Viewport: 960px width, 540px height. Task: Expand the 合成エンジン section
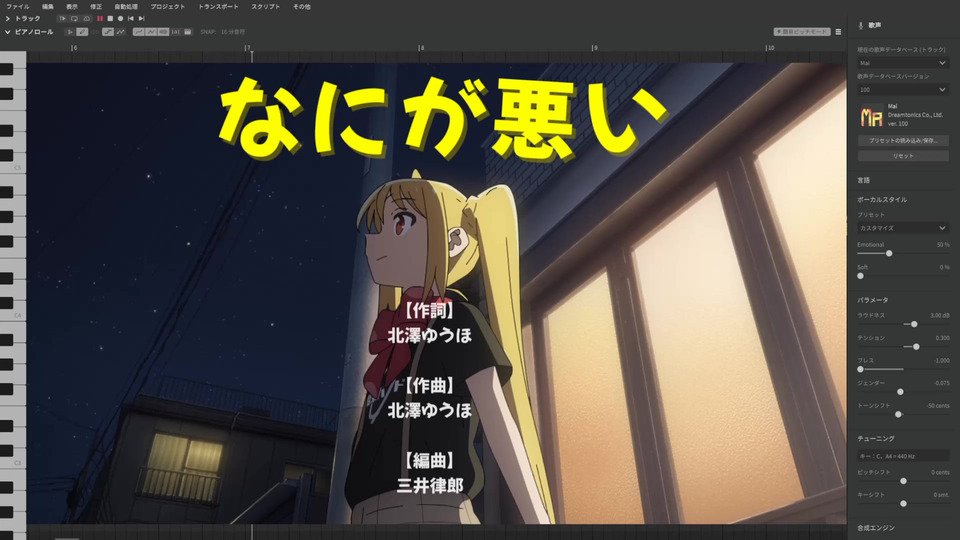pos(876,528)
